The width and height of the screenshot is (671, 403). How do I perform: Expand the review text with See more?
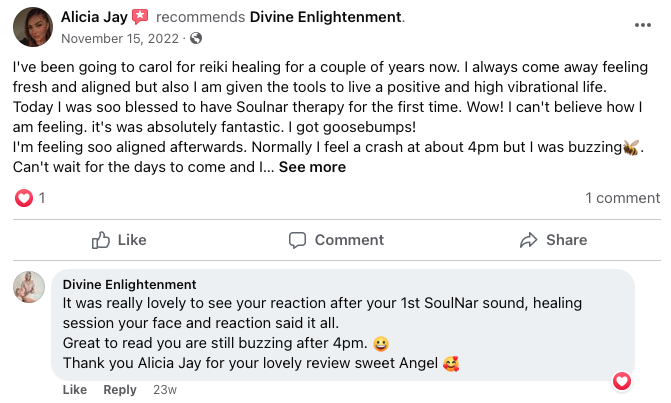click(x=312, y=167)
